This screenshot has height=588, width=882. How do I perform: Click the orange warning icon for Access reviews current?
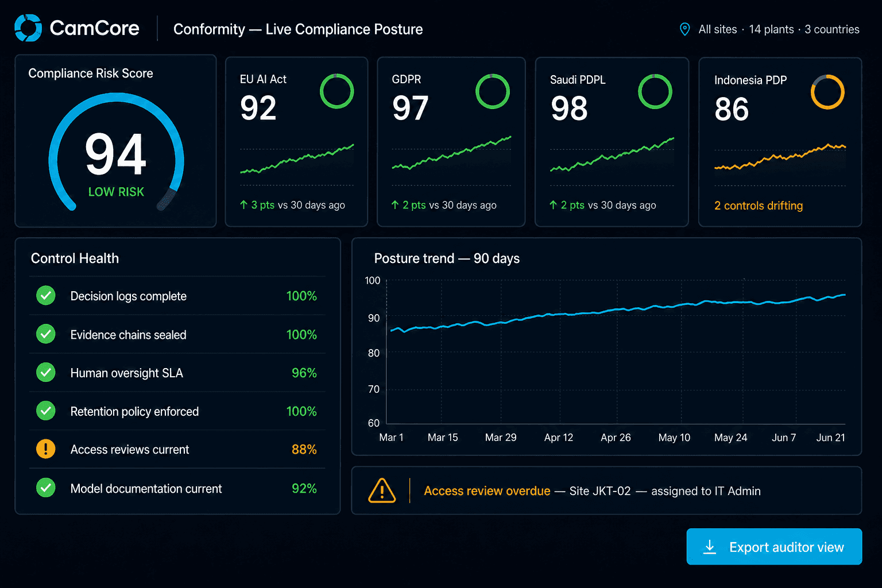[46, 449]
